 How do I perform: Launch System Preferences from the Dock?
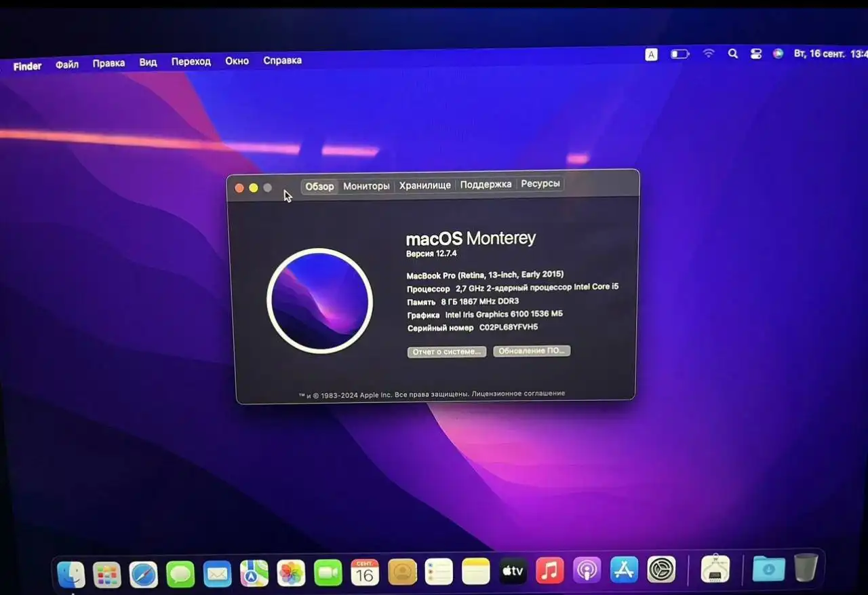(661, 572)
